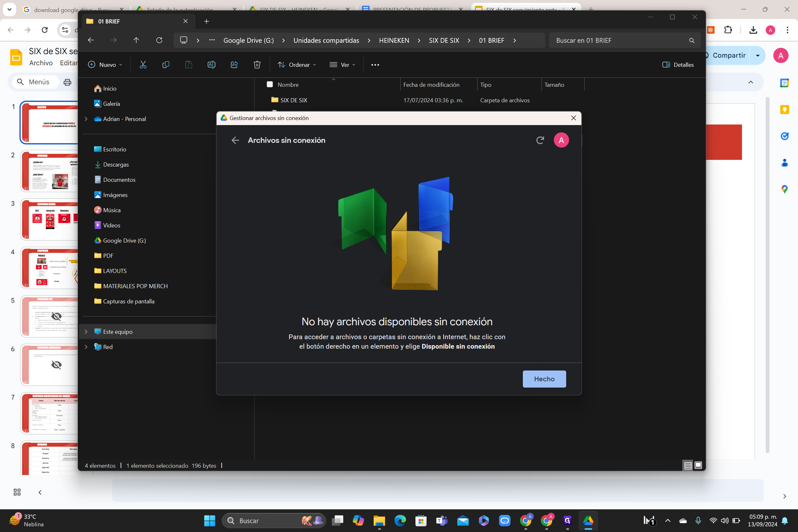798x532 pixels.
Task: Open a new Explorer tab with plus
Action: pos(206,22)
